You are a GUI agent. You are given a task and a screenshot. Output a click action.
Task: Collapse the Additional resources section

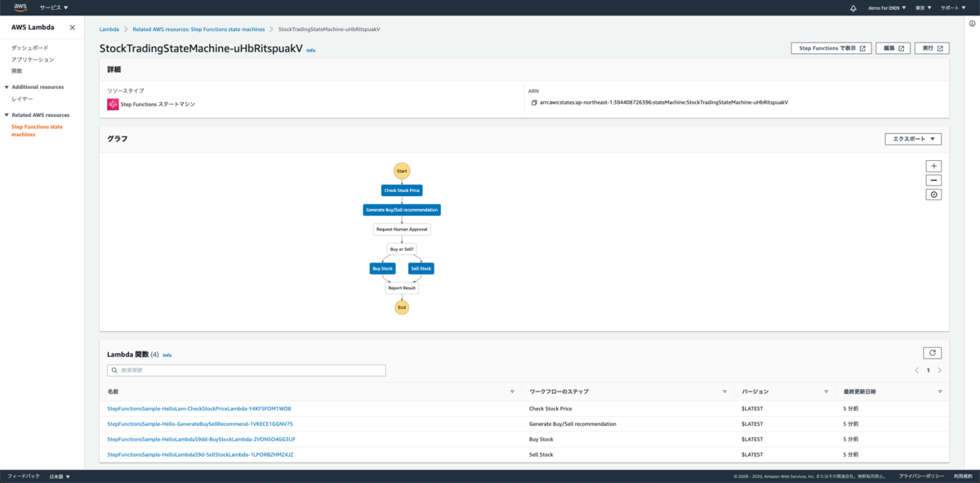pos(7,87)
